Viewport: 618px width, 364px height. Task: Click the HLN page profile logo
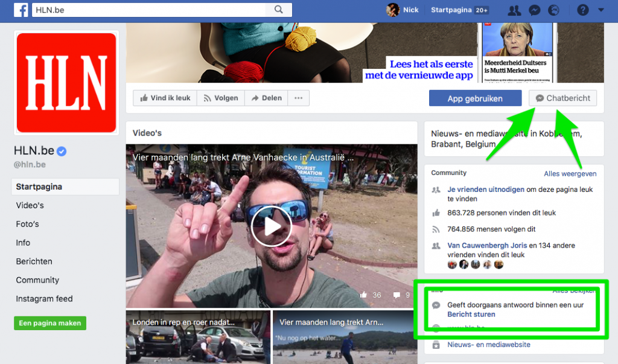(x=66, y=83)
